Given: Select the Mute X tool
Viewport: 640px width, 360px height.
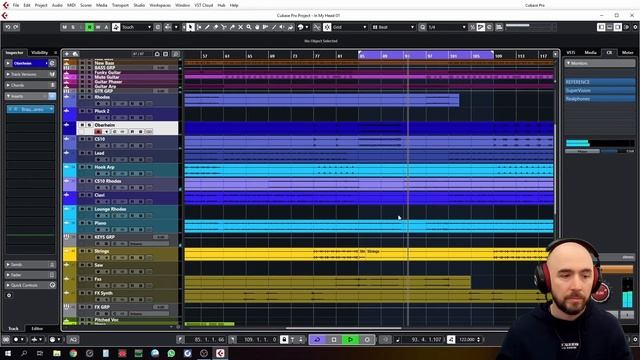Looking at the screenshot, I should point(240,27).
